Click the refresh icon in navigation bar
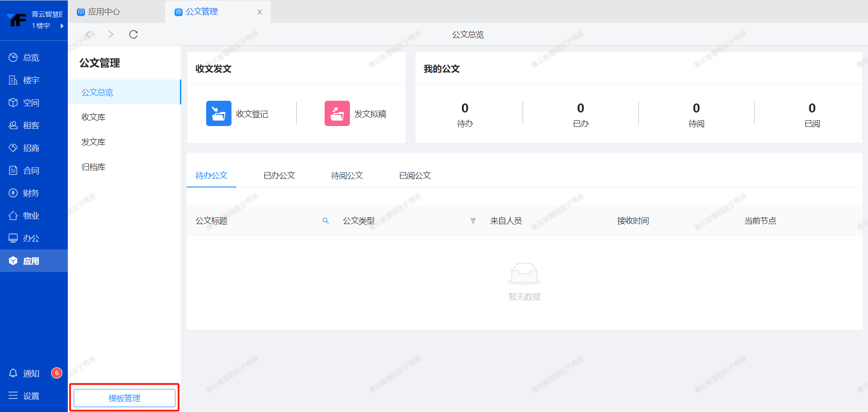Image resolution: width=868 pixels, height=412 pixels. coord(133,34)
